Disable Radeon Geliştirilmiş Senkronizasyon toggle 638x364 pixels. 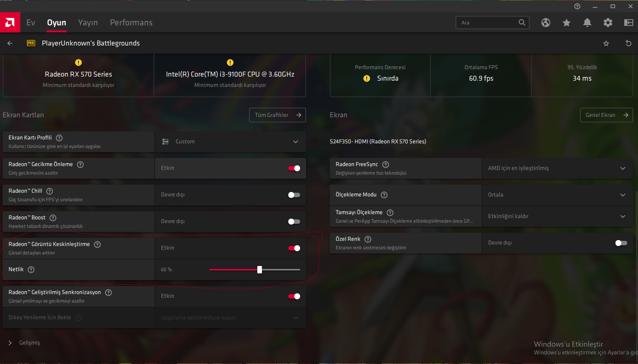[x=294, y=296]
